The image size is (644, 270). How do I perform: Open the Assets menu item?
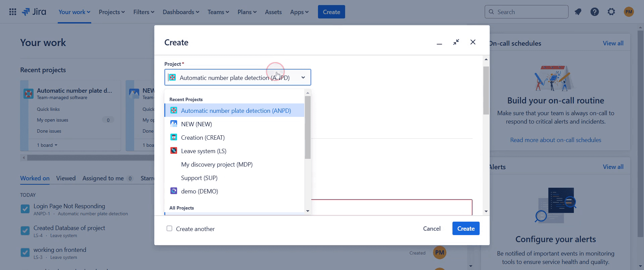(x=273, y=12)
